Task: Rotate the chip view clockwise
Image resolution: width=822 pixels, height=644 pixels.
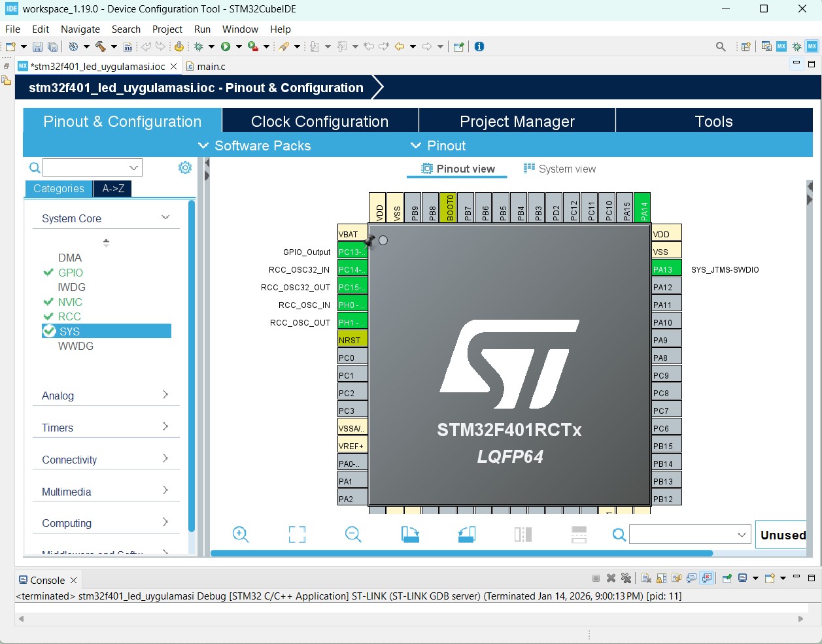Action: coord(410,535)
